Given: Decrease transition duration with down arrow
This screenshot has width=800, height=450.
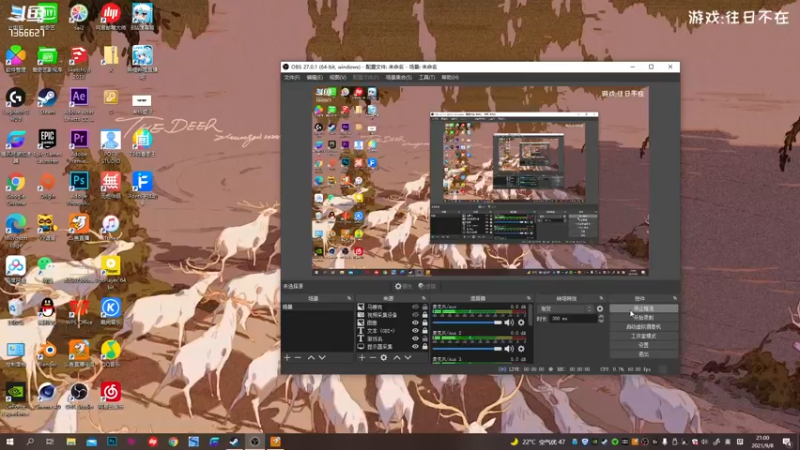Looking at the screenshot, I should (x=601, y=321).
